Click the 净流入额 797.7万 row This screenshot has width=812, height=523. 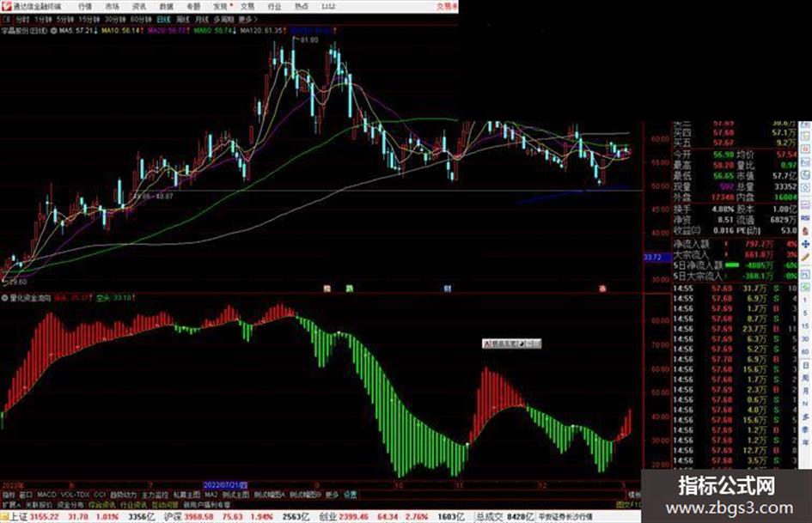[736, 244]
